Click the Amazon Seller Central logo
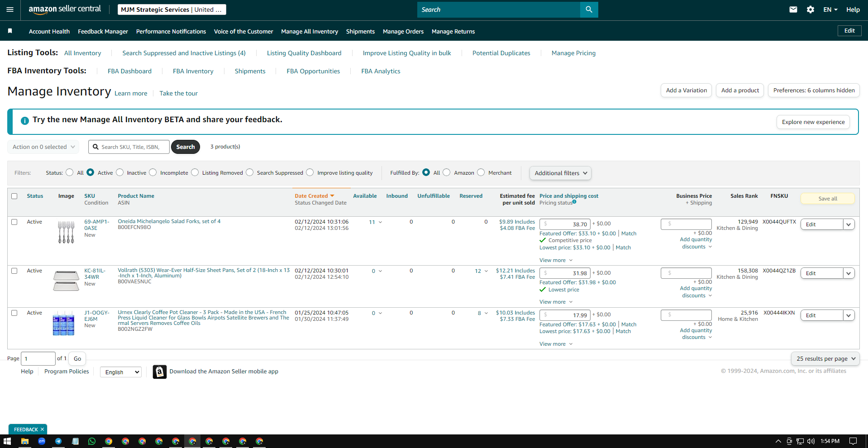868x448 pixels. [x=65, y=10]
